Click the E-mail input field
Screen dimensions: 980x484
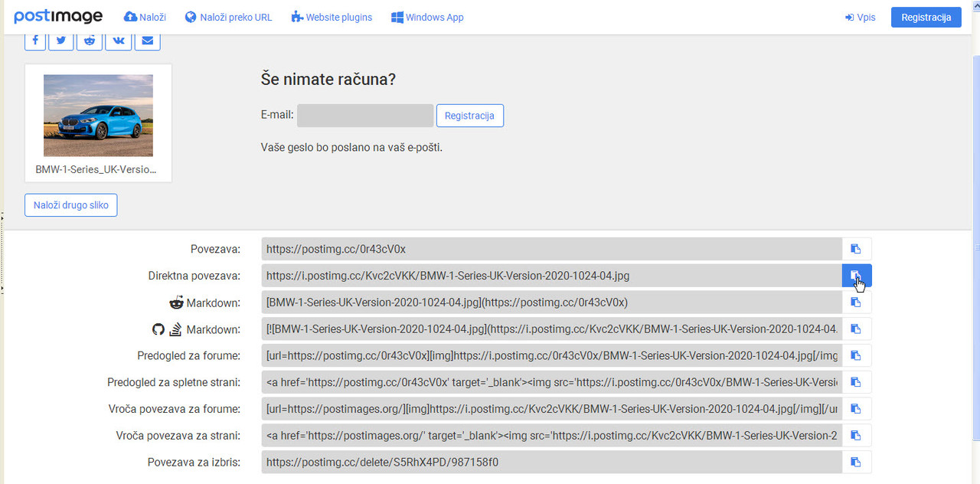pos(365,116)
